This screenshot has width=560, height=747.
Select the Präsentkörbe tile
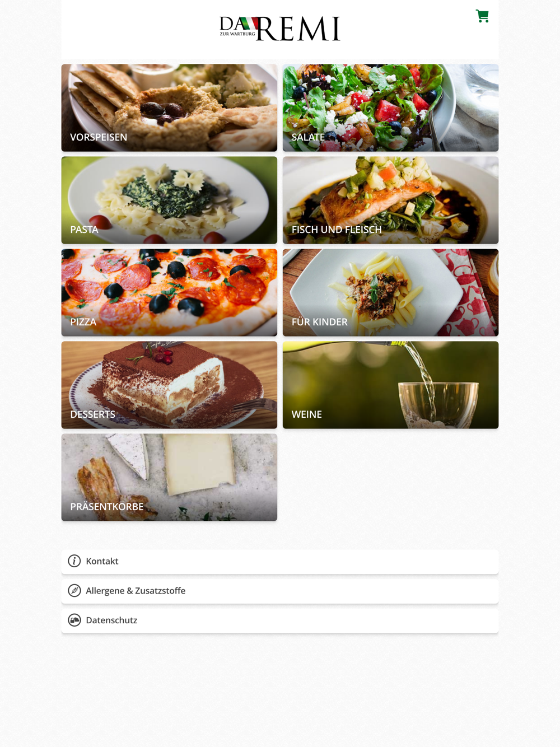169,477
